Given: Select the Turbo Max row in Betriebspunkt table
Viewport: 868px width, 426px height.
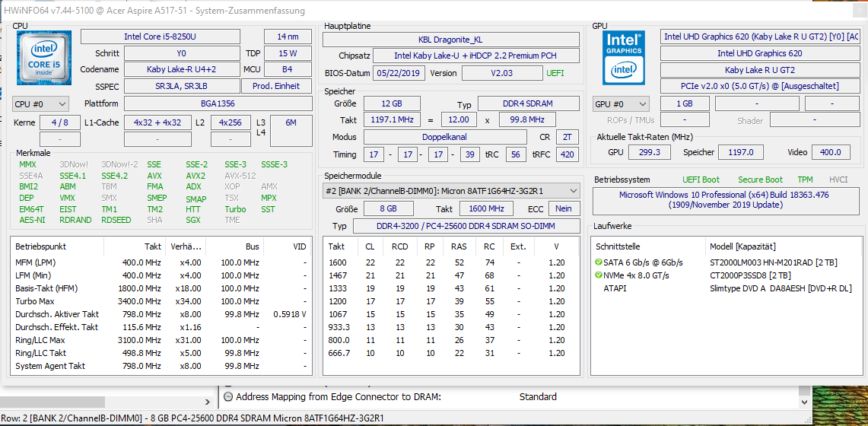Looking at the screenshot, I should click(x=161, y=301).
